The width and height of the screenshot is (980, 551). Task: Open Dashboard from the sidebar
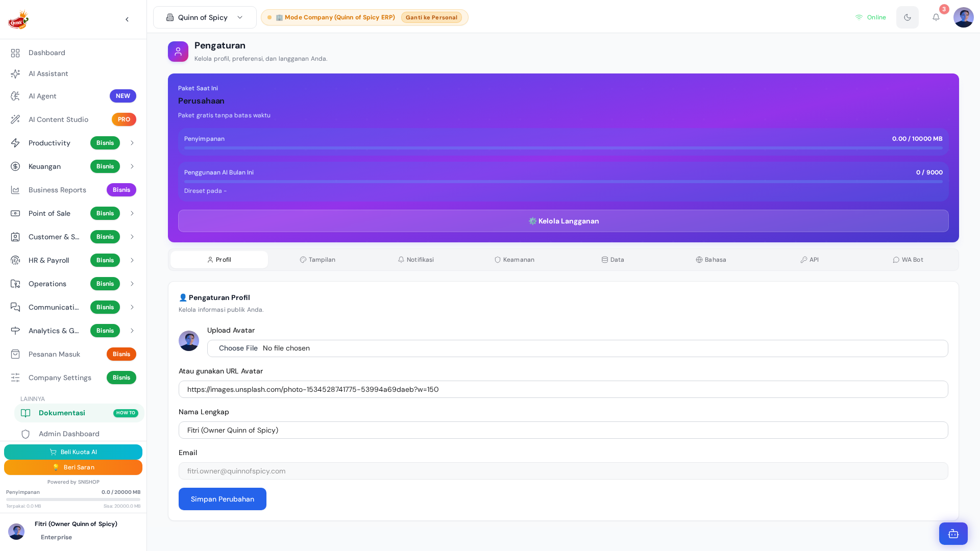[x=73, y=53]
